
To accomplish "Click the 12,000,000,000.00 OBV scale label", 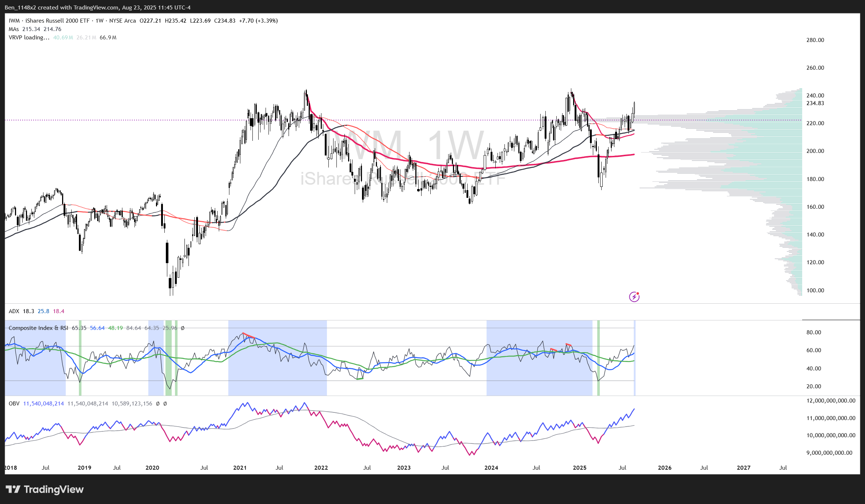I will (x=831, y=401).
